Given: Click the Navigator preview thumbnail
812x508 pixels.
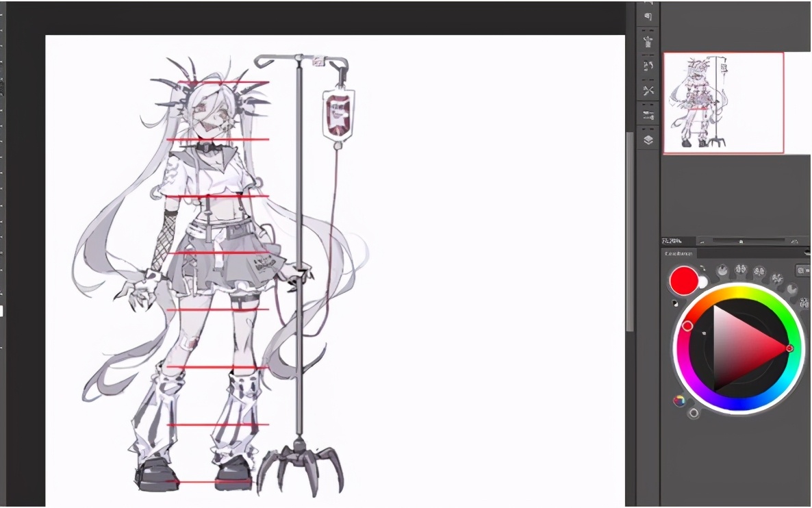Looking at the screenshot, I should pos(723,103).
